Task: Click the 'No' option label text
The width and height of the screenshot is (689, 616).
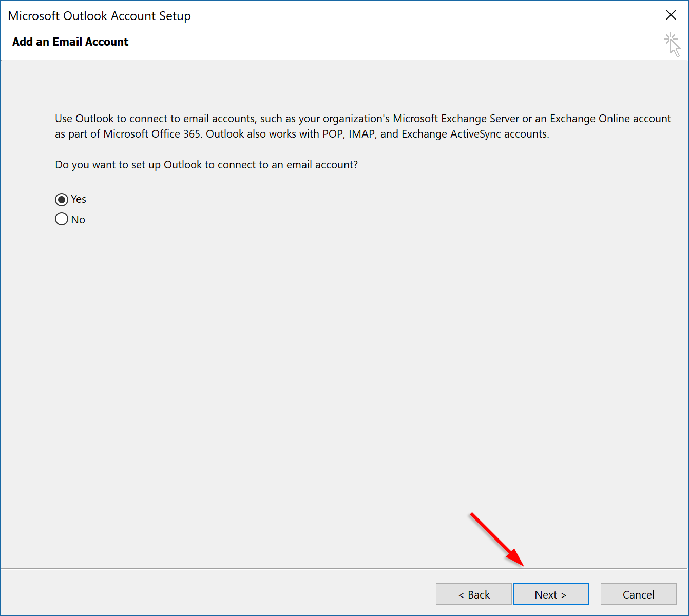Action: click(78, 220)
